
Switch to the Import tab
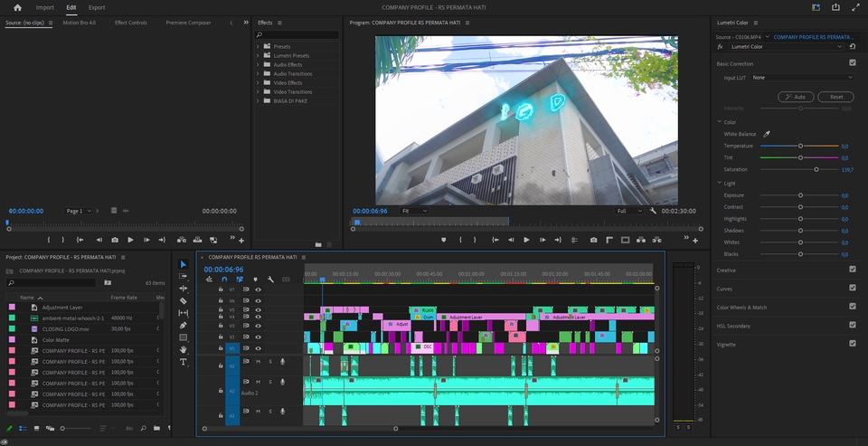(x=45, y=8)
